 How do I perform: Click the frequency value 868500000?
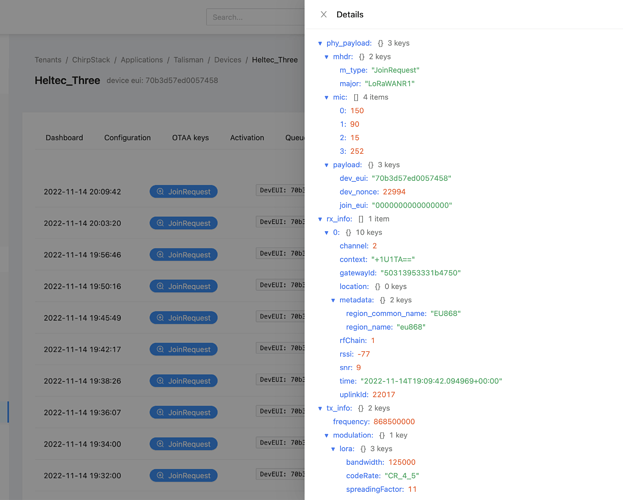point(394,422)
